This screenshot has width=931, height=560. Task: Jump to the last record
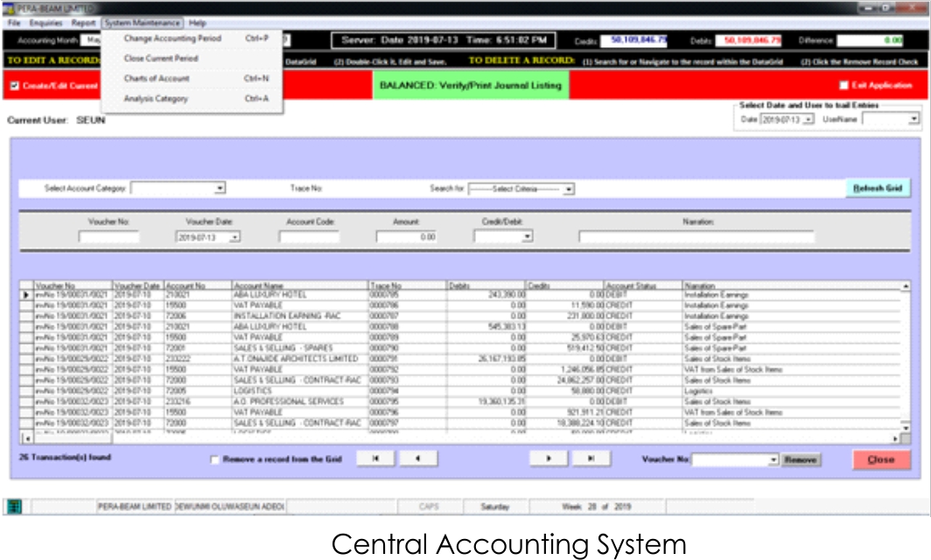(x=591, y=459)
